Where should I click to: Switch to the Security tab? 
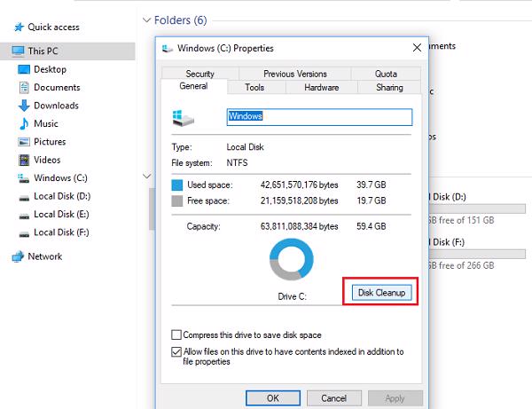pos(199,74)
